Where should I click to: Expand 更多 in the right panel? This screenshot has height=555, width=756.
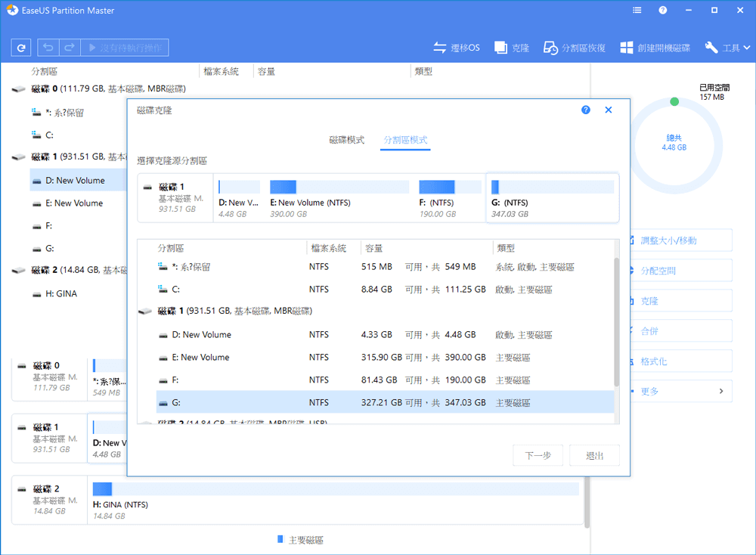click(x=681, y=391)
